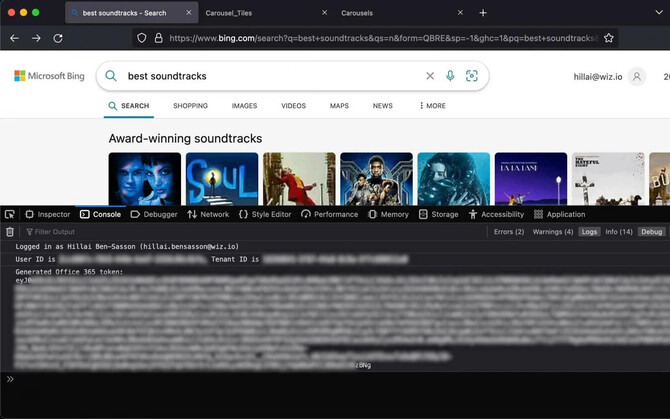
Task: Open the Style Editor devtools panel
Action: click(265, 214)
